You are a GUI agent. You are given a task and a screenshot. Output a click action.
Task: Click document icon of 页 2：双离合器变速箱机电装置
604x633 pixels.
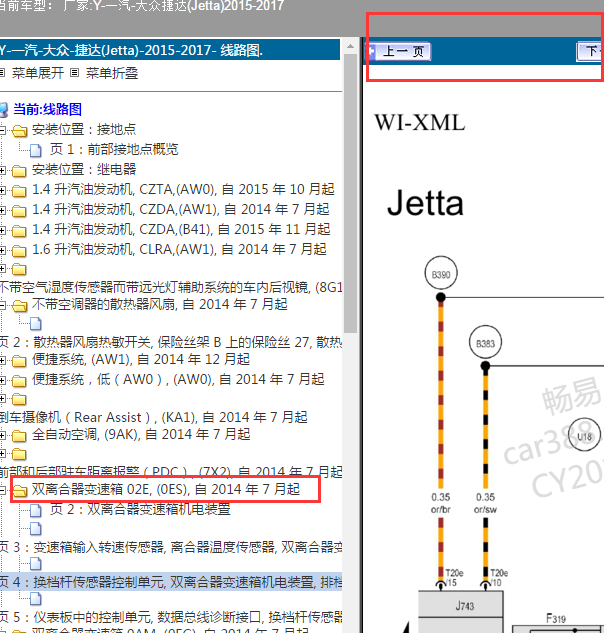pos(36,510)
